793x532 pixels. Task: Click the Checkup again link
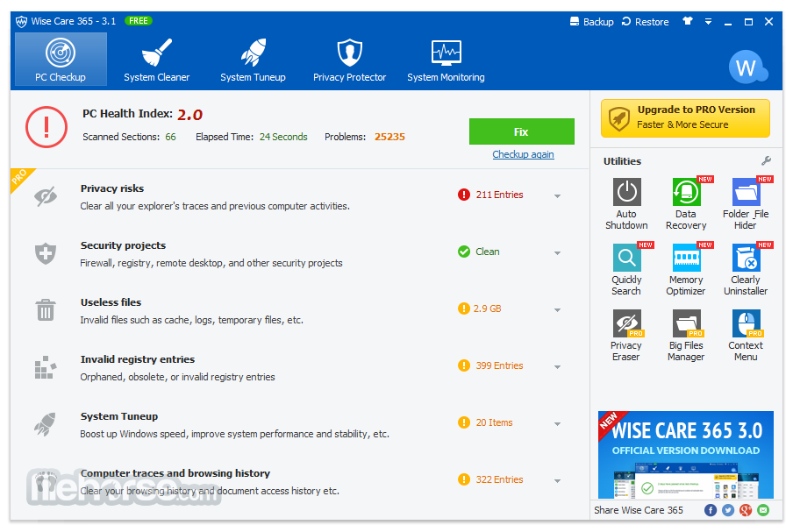coord(524,154)
